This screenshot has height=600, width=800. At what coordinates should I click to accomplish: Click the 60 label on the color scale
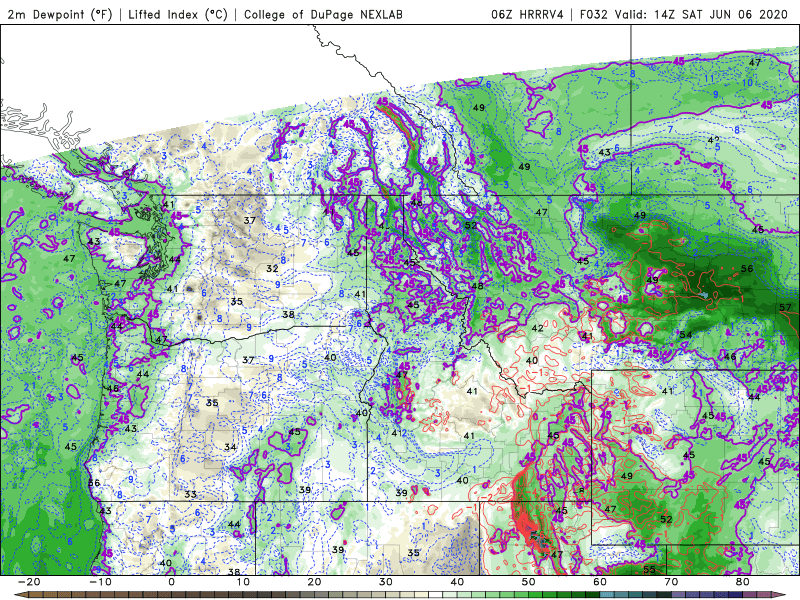coord(600,582)
